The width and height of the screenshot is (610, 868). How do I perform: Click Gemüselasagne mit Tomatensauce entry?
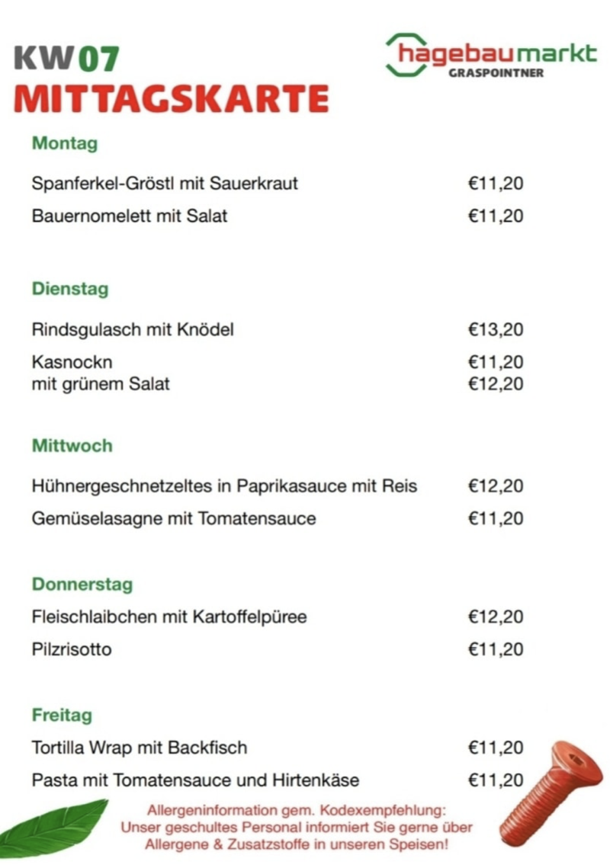coord(174,519)
